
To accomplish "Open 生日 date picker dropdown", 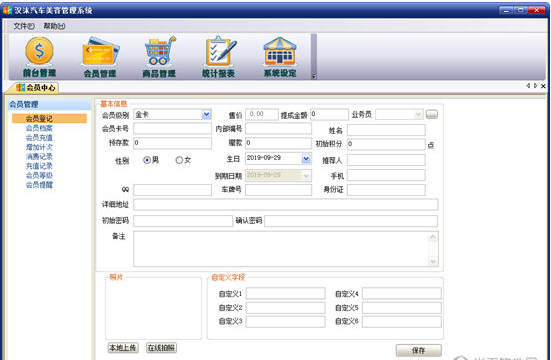I will click(x=306, y=159).
